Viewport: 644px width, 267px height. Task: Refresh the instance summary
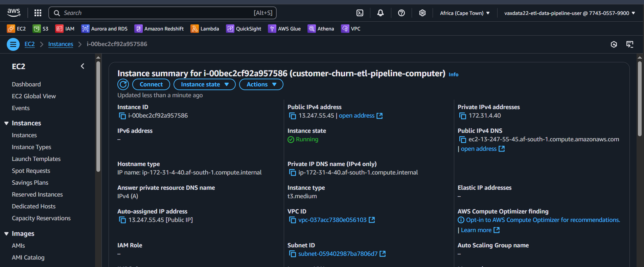click(x=123, y=84)
